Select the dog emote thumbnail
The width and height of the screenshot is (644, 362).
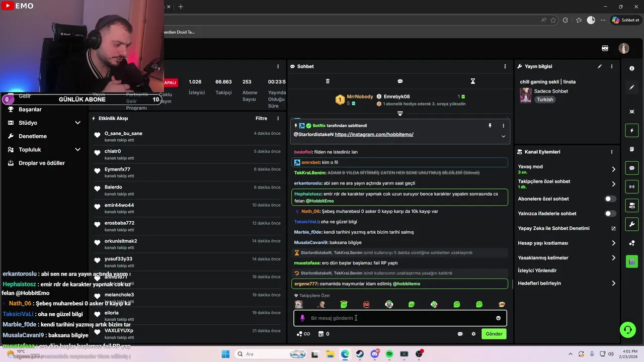pyautogui.click(x=299, y=305)
